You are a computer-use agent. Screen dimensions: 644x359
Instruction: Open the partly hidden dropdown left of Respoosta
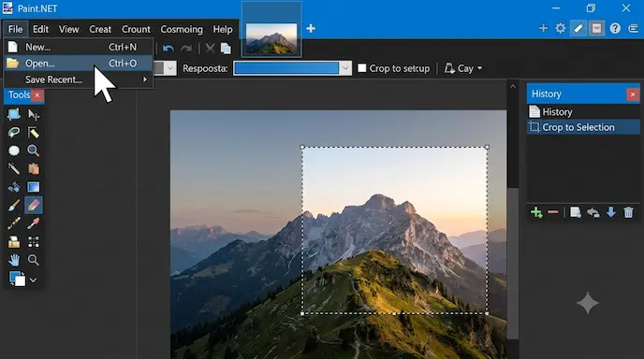pyautogui.click(x=170, y=68)
